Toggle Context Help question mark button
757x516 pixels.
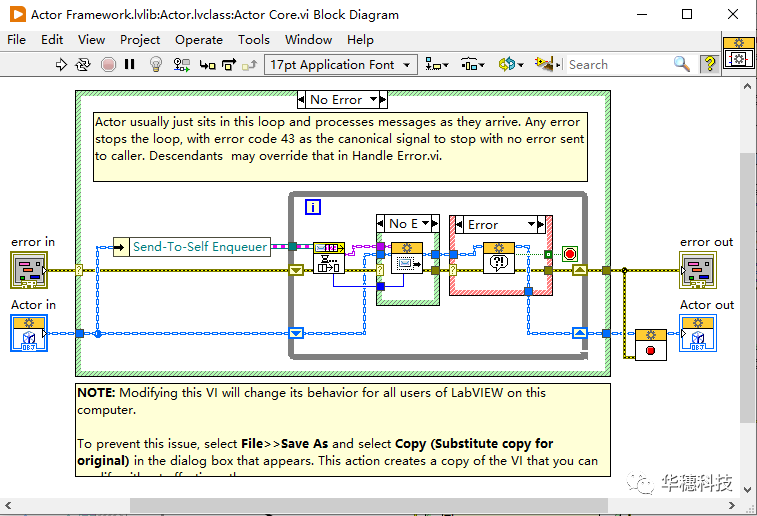(710, 64)
